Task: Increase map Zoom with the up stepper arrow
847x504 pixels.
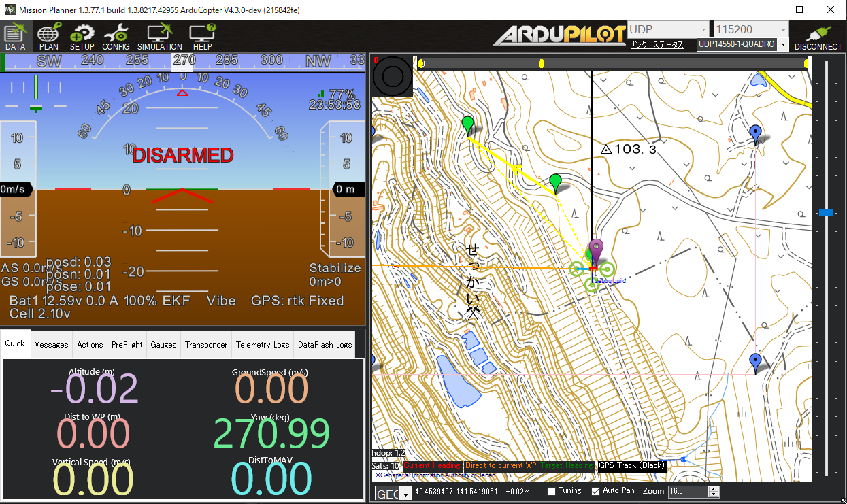Action: (714, 488)
